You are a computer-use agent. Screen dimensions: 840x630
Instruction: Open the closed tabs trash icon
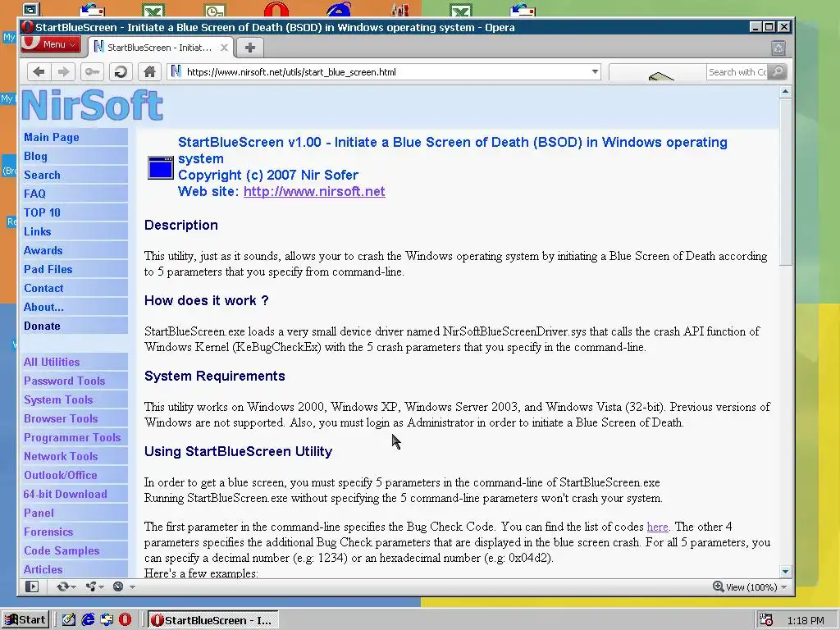pyautogui.click(x=778, y=48)
